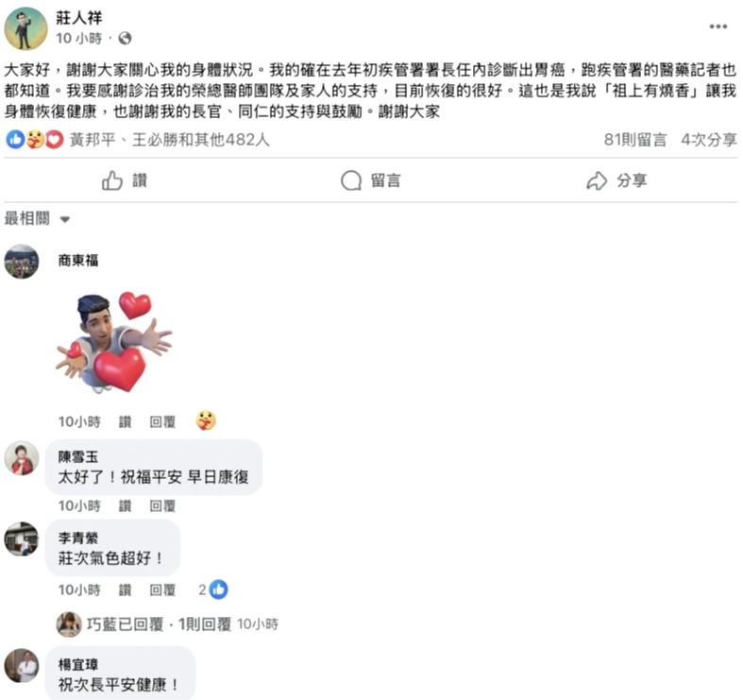Click 回覆 under 商東福's sticker comment
Image resolution: width=743 pixels, height=700 pixels.
coord(162,421)
